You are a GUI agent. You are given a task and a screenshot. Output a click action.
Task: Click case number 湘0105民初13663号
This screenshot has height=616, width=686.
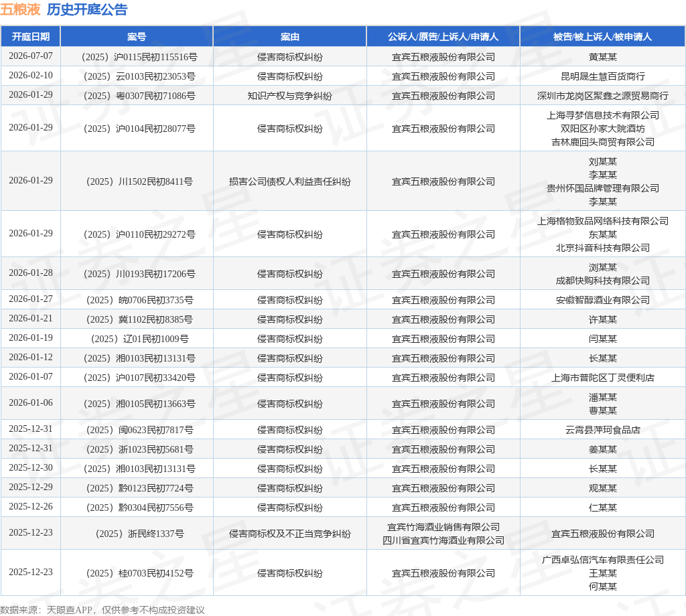pos(139,404)
